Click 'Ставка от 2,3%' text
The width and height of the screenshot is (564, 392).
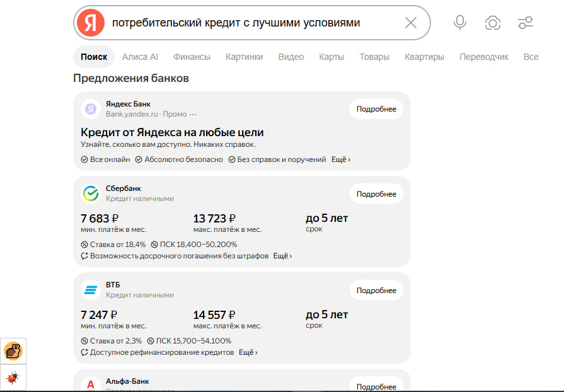click(116, 341)
